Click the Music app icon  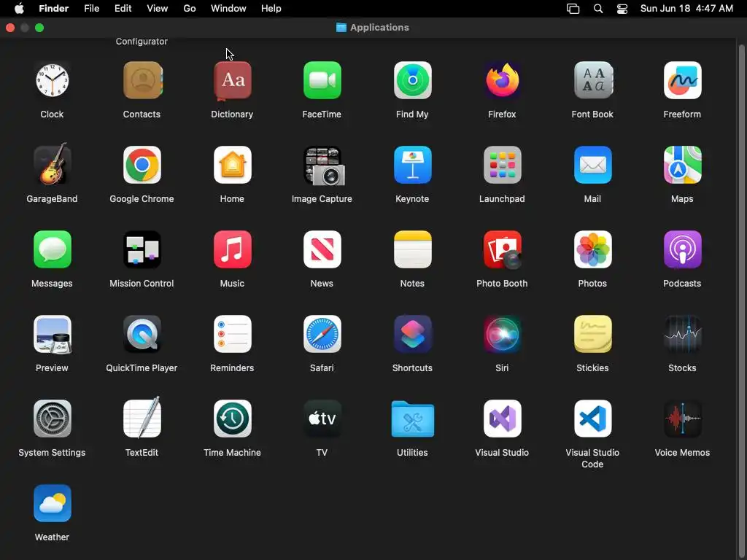(x=232, y=249)
